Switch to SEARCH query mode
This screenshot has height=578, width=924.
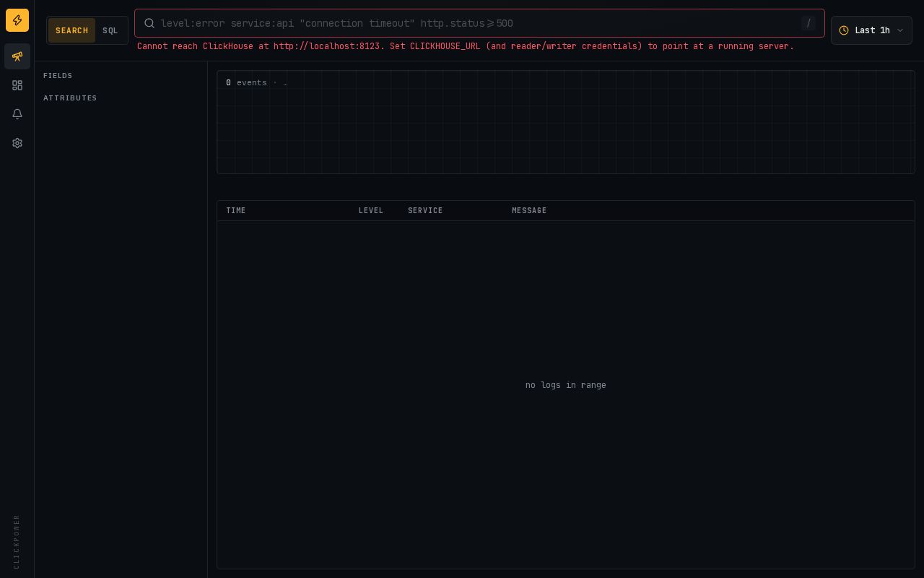pyautogui.click(x=71, y=30)
